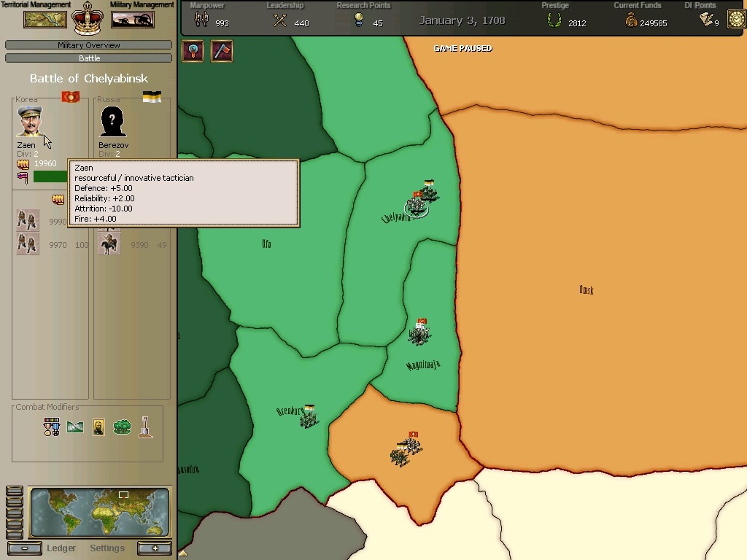The height and width of the screenshot is (560, 747).
Task: Click the Russia flag in battle panel
Action: click(x=152, y=97)
